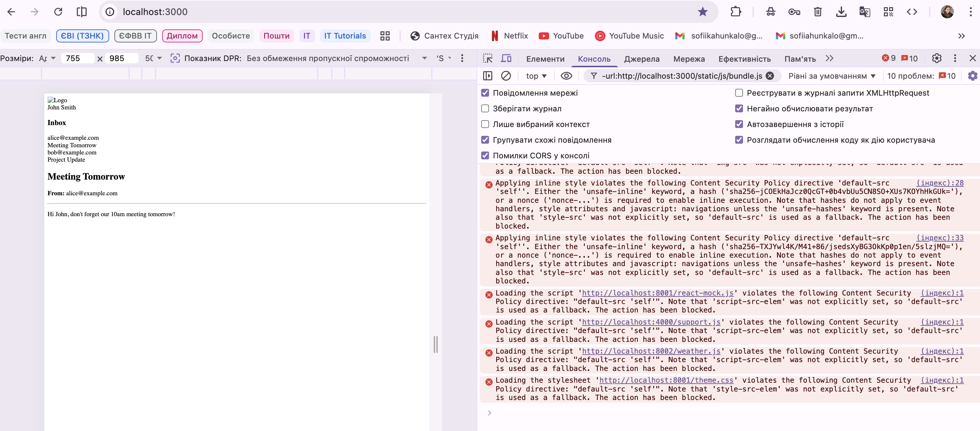Activate the inspect element picker icon
980x431 pixels.
[x=487, y=58]
